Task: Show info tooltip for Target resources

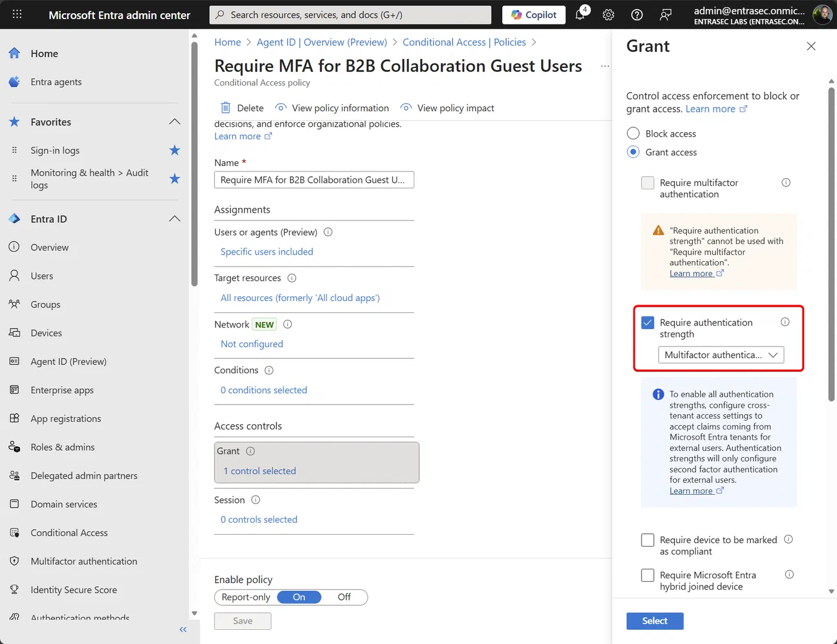Action: pos(292,278)
